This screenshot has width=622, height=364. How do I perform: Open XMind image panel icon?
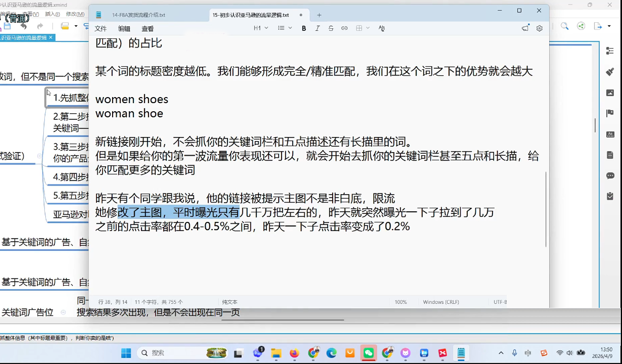[610, 93]
